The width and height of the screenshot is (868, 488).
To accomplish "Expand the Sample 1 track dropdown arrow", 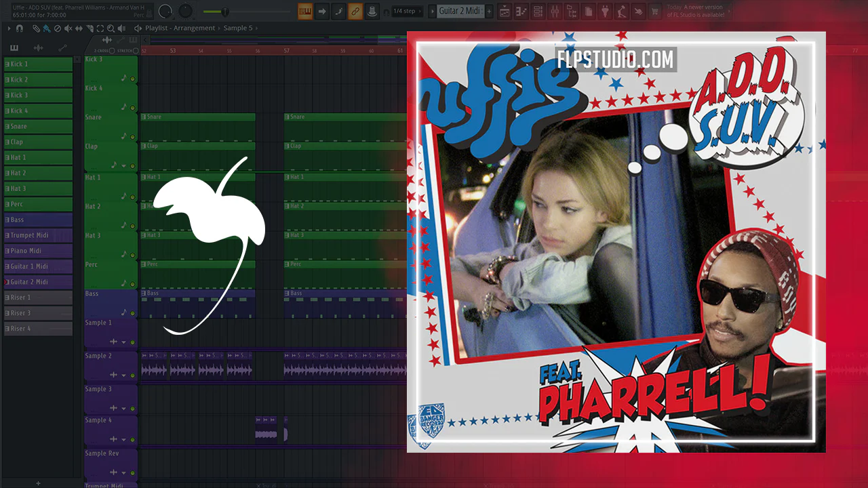I will pos(123,342).
